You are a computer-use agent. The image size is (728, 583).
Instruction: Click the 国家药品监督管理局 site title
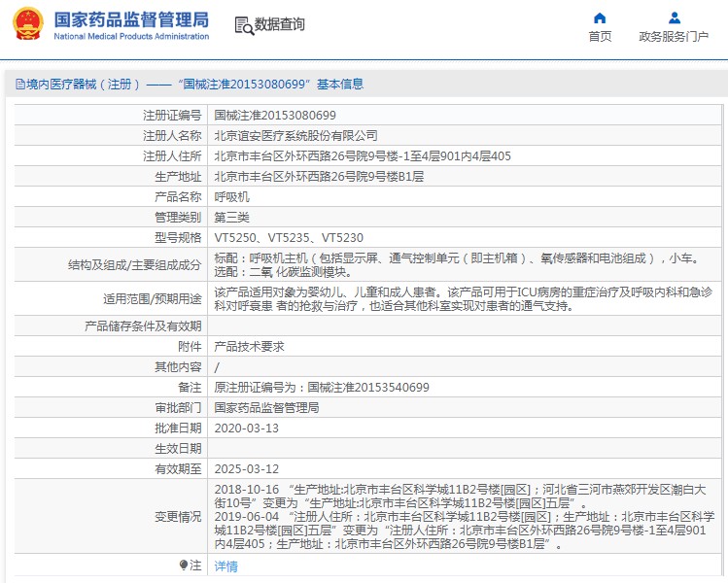(131, 19)
